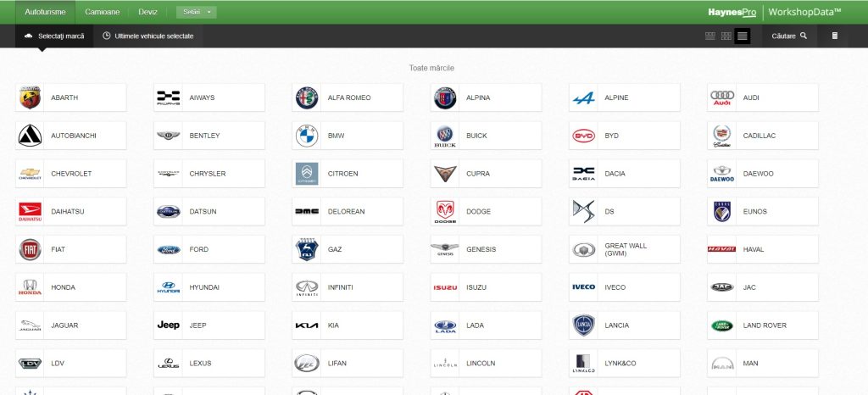Switch to the small grid view icon
The height and width of the screenshot is (395, 868).
[710, 36]
